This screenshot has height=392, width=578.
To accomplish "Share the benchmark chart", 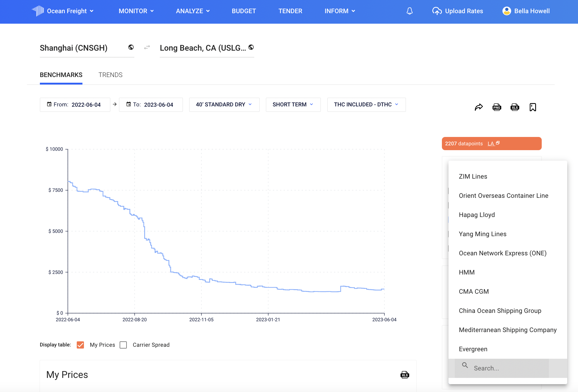I will 479,107.
